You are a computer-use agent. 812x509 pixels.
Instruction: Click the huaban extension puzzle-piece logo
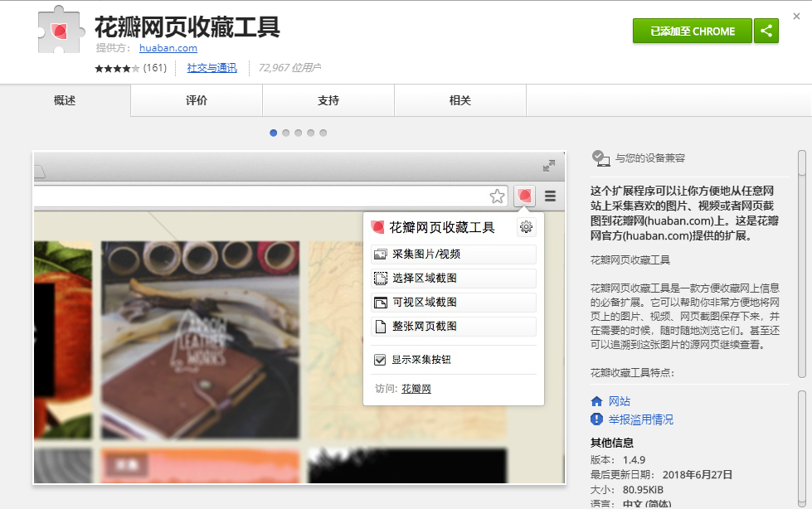(61, 30)
